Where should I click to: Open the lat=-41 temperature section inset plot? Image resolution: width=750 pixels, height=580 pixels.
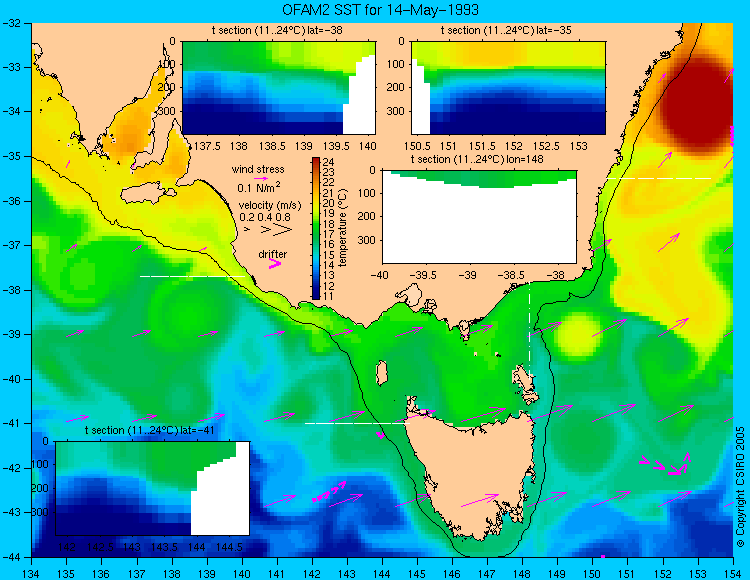[x=153, y=488]
